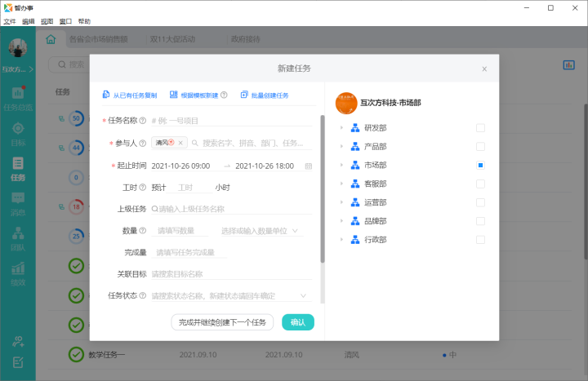The height and width of the screenshot is (381, 588).
Task: Open 绩效 (Performance) chart icon in sidebar
Action: coord(18,273)
